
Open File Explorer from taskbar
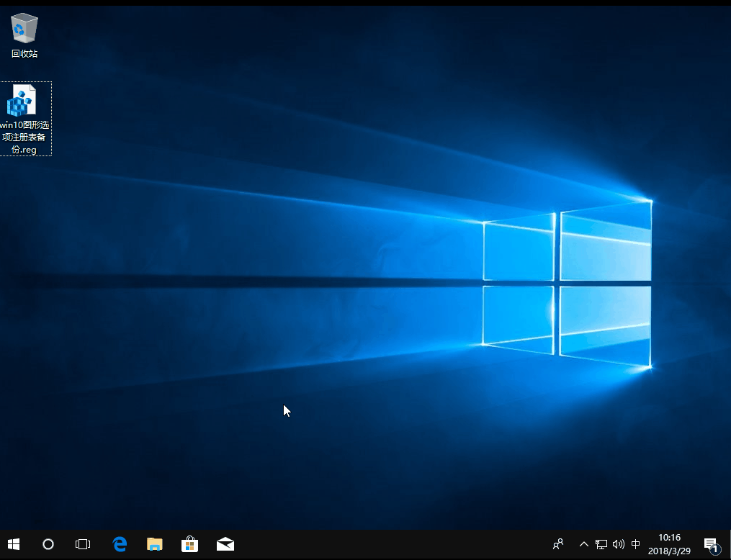[x=155, y=544]
